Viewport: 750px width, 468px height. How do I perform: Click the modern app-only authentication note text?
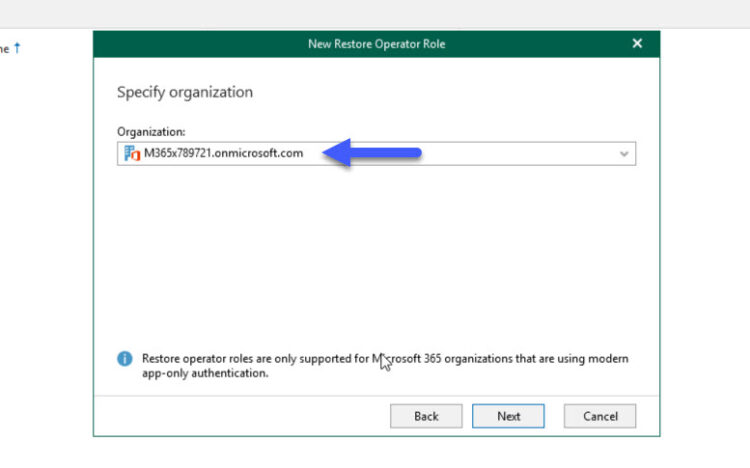pyautogui.click(x=385, y=366)
